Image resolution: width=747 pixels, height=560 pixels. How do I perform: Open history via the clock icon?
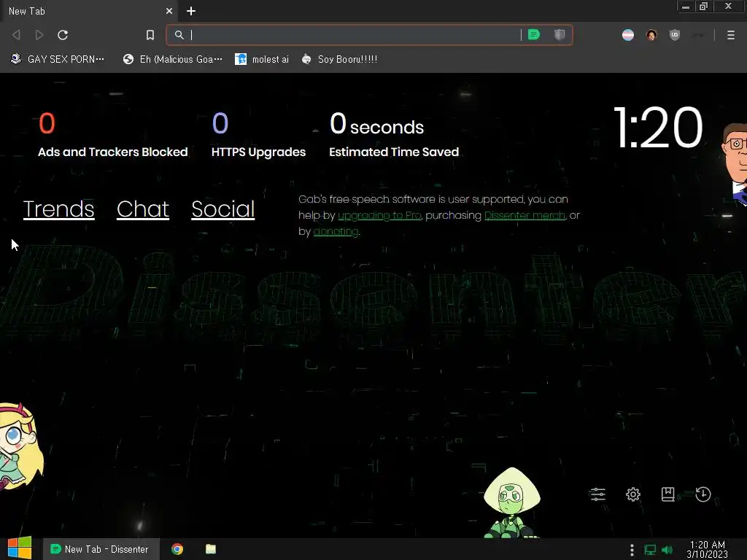703,494
